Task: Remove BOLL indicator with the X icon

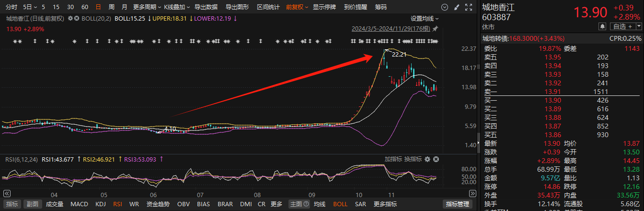Action: pyautogui.click(x=77, y=18)
